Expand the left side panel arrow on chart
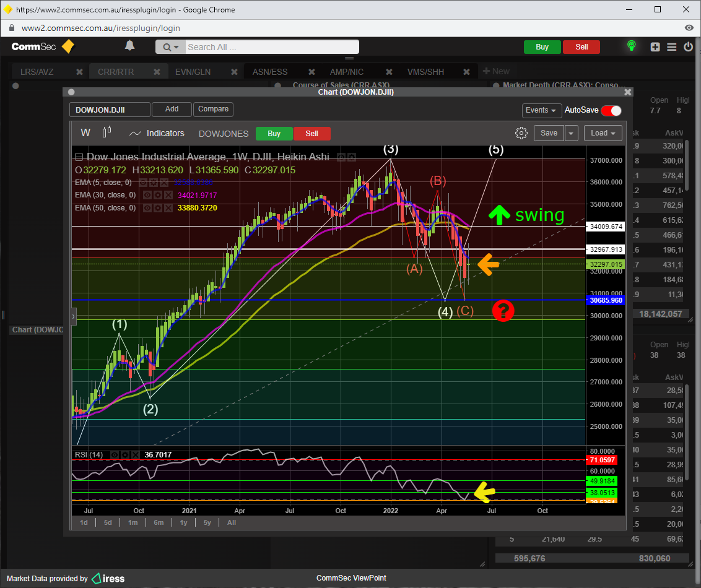Screen dimensions: 701x588 [73, 317]
